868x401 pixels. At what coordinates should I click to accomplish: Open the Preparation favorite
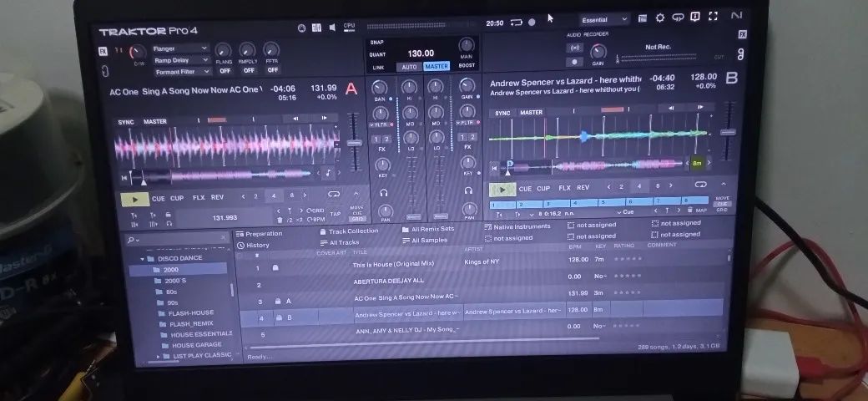pos(259,234)
